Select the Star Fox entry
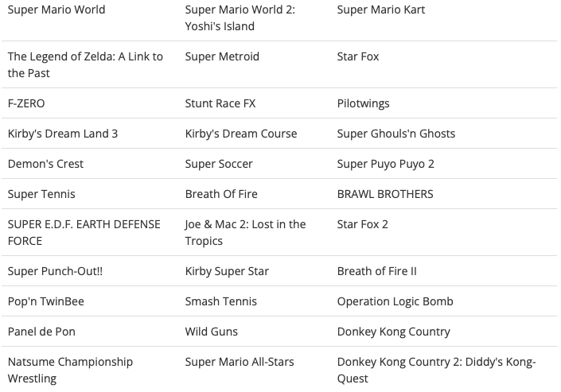561x392 pixels. tap(358, 56)
